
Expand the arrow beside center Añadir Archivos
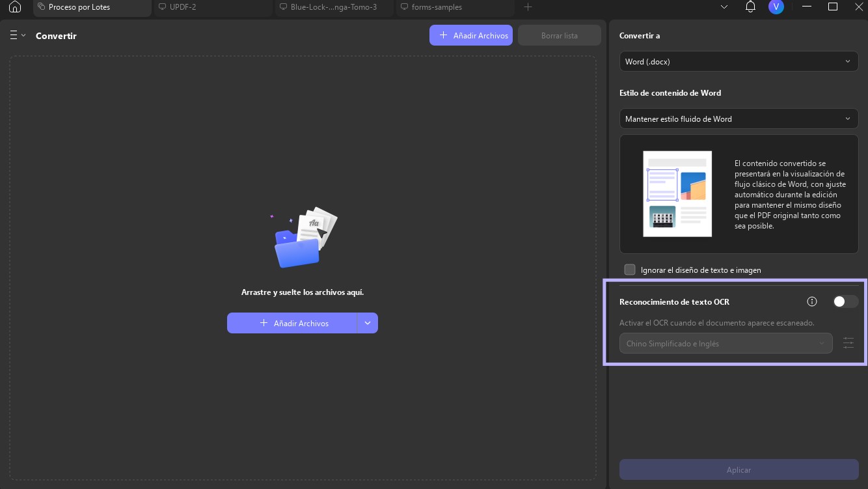coord(368,323)
